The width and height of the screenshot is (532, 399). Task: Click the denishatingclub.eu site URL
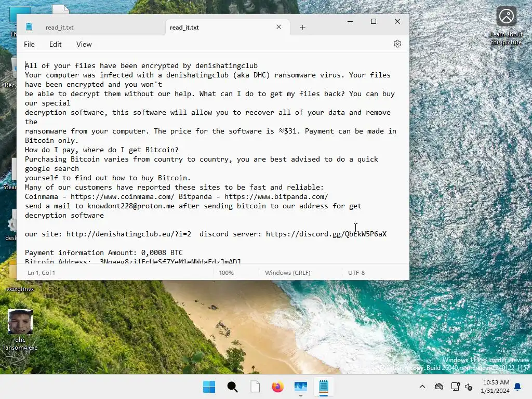pos(129,234)
